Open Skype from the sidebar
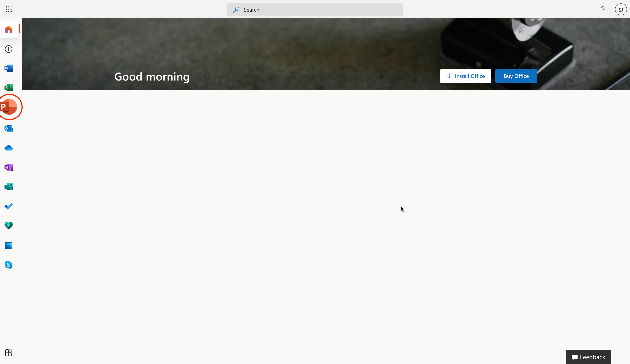The height and width of the screenshot is (364, 630). click(x=9, y=265)
